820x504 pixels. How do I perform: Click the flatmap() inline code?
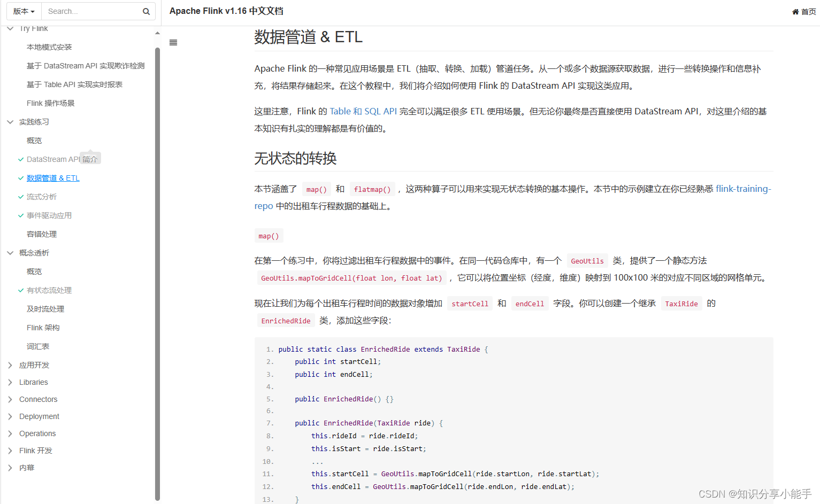click(x=372, y=189)
